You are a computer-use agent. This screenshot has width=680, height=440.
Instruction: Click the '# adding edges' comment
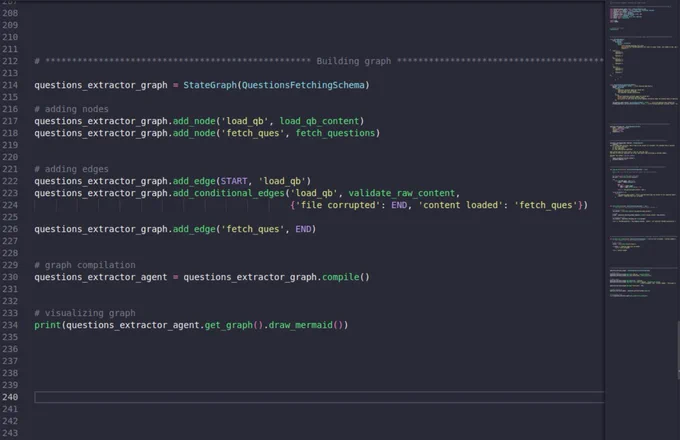tap(72, 169)
